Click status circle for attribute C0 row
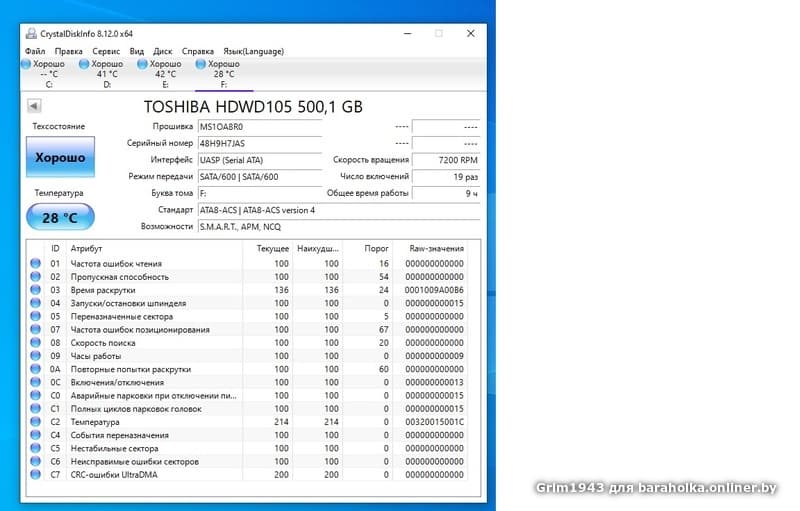Viewport: 800px width, 511px height. point(35,395)
